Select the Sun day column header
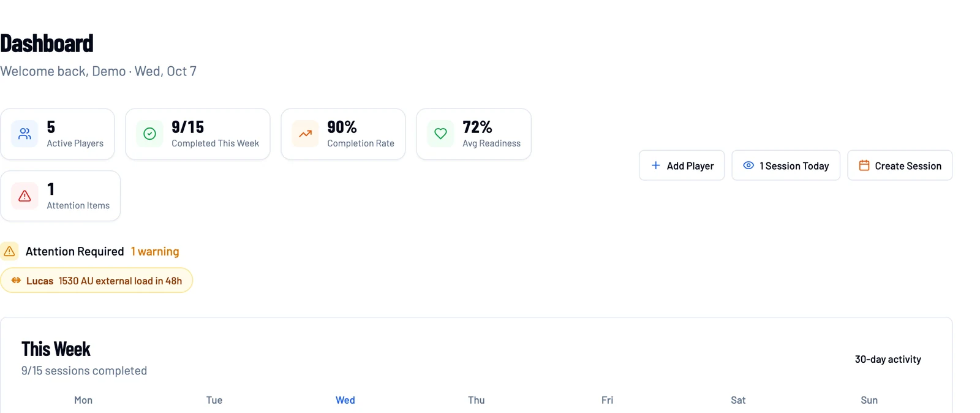Screen dimensions: 980x413 869,400
